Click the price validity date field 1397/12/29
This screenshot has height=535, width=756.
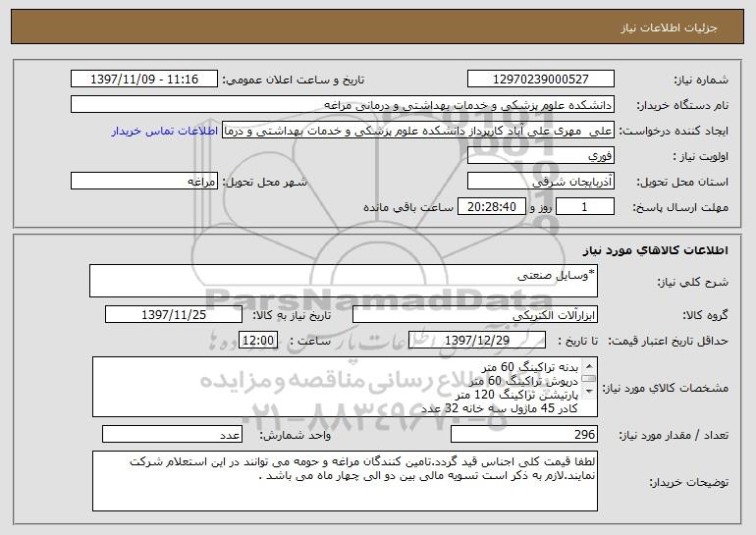tap(477, 341)
